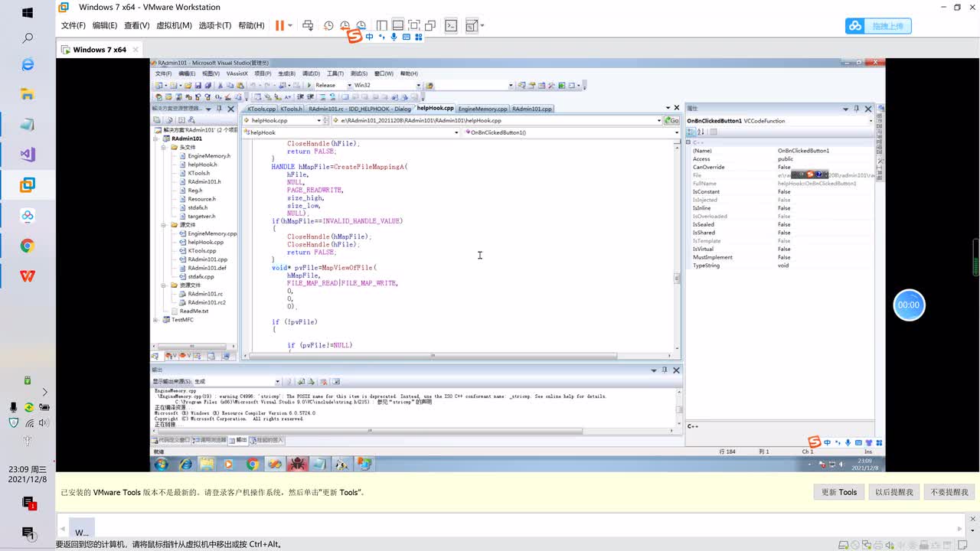Open the helpHook.cpp file path dropdown
Image resolution: width=980 pixels, height=551 pixels.
658,120
